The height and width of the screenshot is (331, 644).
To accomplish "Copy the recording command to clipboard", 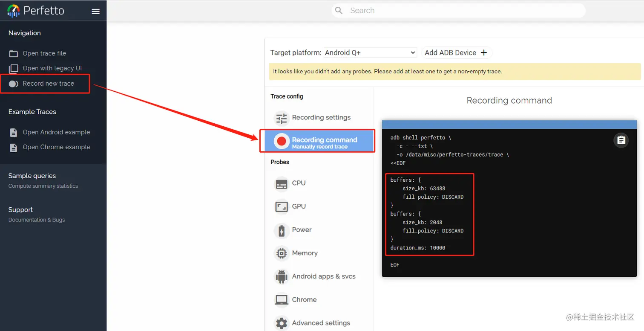I will coord(621,140).
